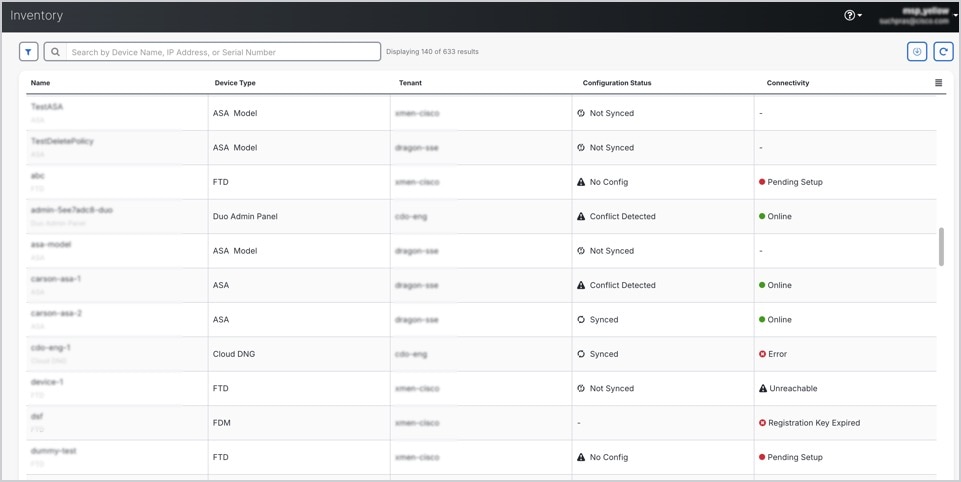Sort by Tenant column header
Screen dimensions: 961x482
click(x=410, y=83)
